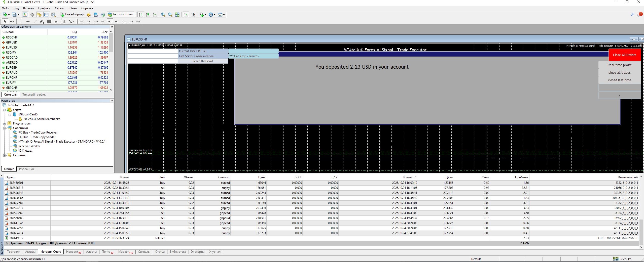
Task: Open the chart templates dropdown arrow
Action: [x=224, y=15]
